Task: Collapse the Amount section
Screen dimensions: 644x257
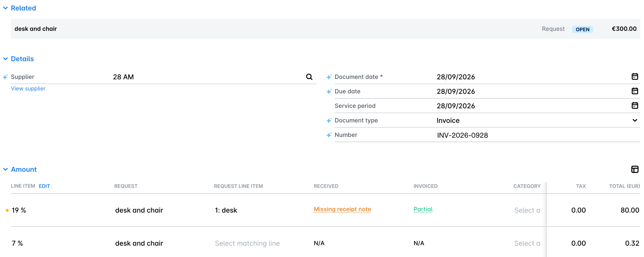Action: (x=5, y=169)
